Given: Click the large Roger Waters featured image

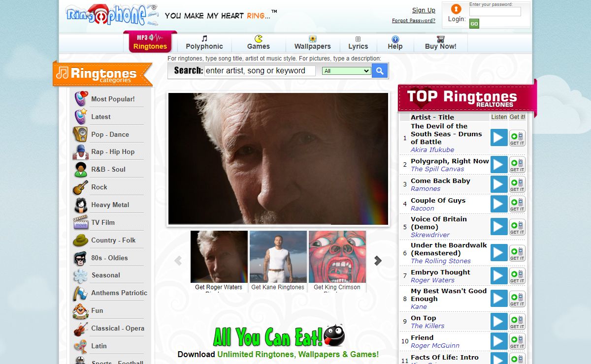Looking at the screenshot, I should coord(278,159).
